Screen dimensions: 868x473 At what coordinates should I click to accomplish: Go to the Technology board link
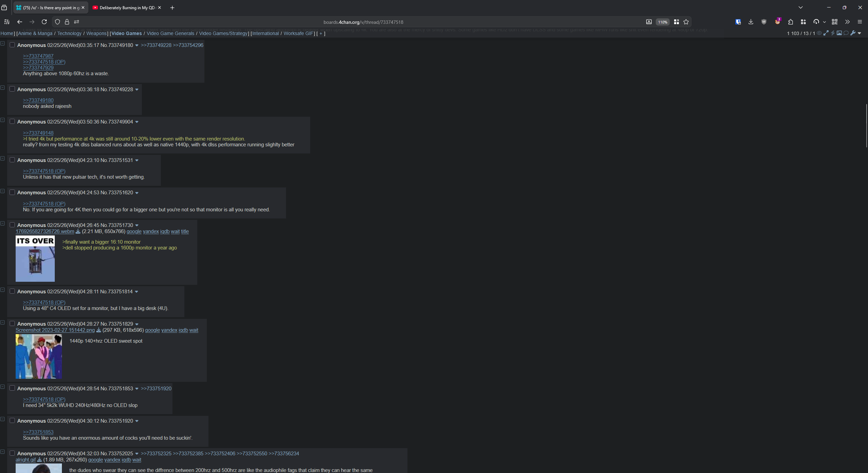coord(69,33)
